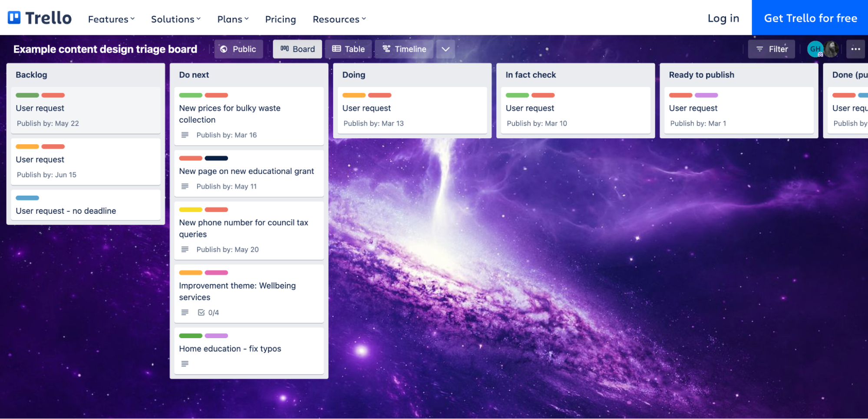868x419 pixels.
Task: Click the Log in link
Action: click(723, 18)
